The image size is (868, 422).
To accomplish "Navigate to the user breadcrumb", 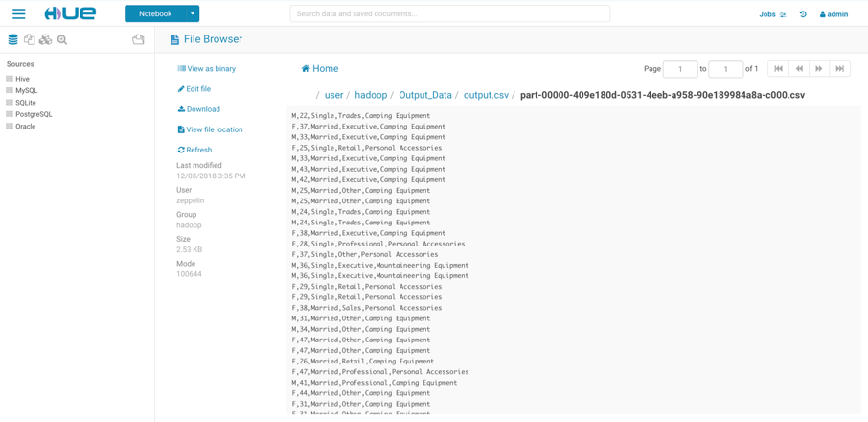I will point(333,95).
